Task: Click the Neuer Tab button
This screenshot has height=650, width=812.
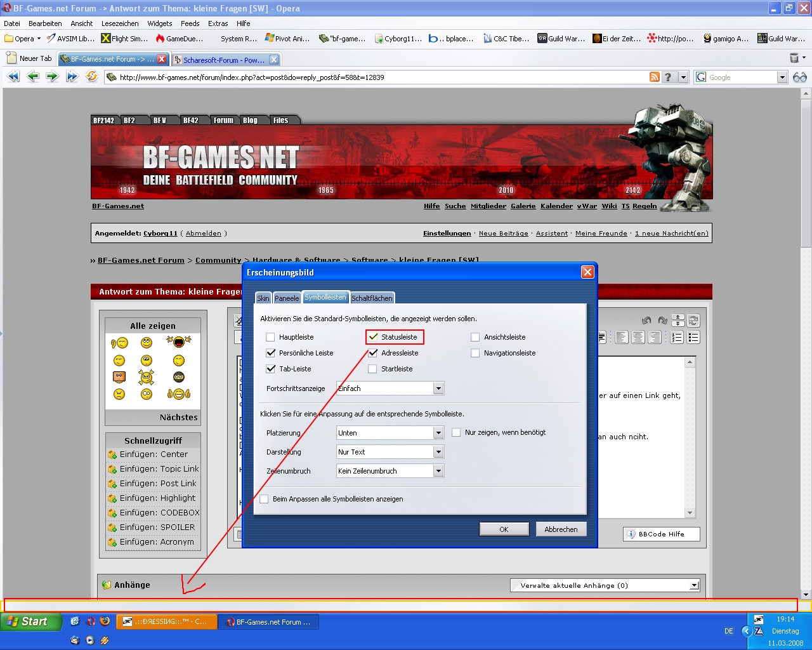Action: (x=29, y=58)
